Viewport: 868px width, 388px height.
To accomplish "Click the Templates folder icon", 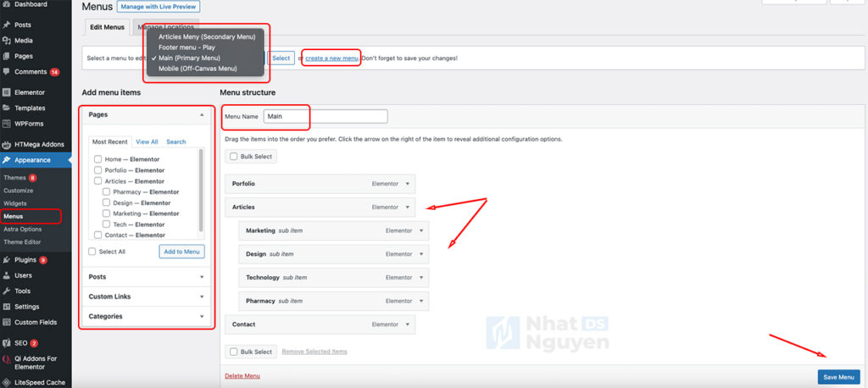I will point(7,108).
